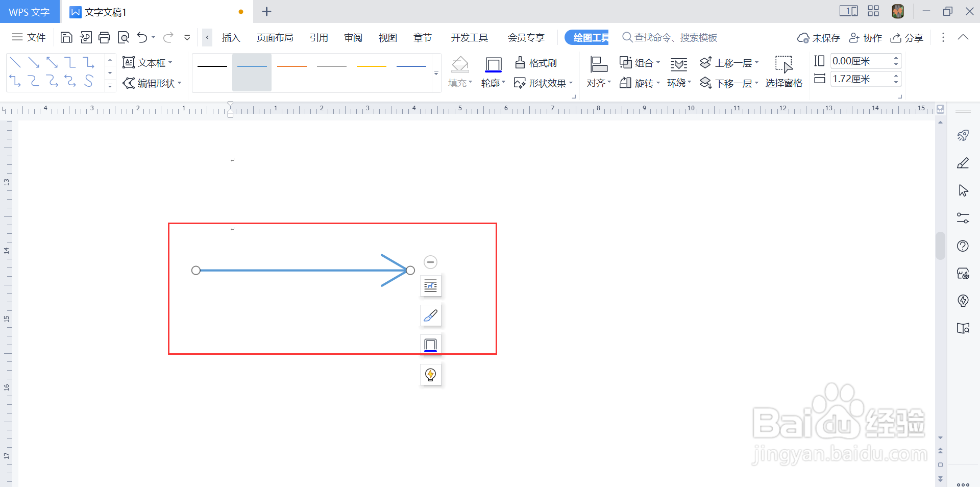
Task: Click the vertical scrollbar thumb
Action: tap(940, 246)
